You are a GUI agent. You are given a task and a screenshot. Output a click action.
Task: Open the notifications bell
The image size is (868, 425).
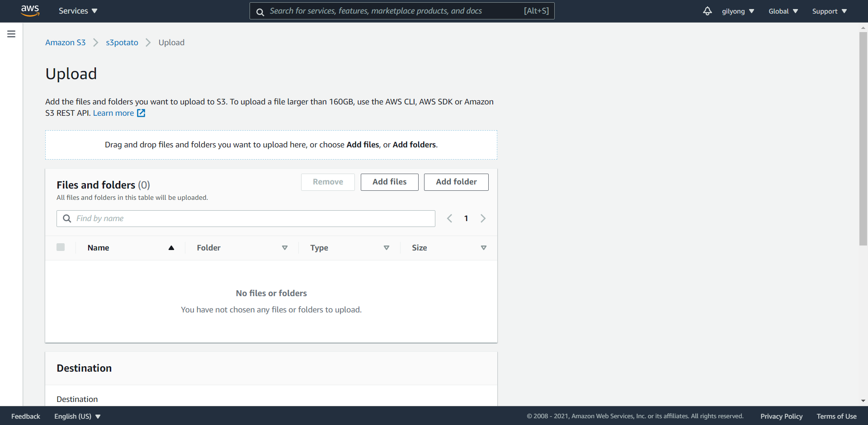pyautogui.click(x=708, y=11)
